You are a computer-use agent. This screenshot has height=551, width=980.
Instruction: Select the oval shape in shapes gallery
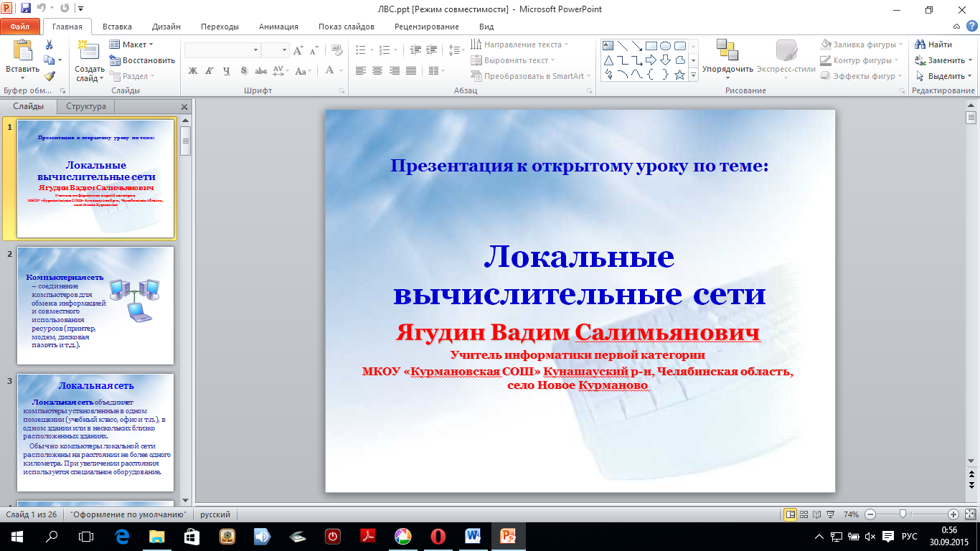click(666, 45)
